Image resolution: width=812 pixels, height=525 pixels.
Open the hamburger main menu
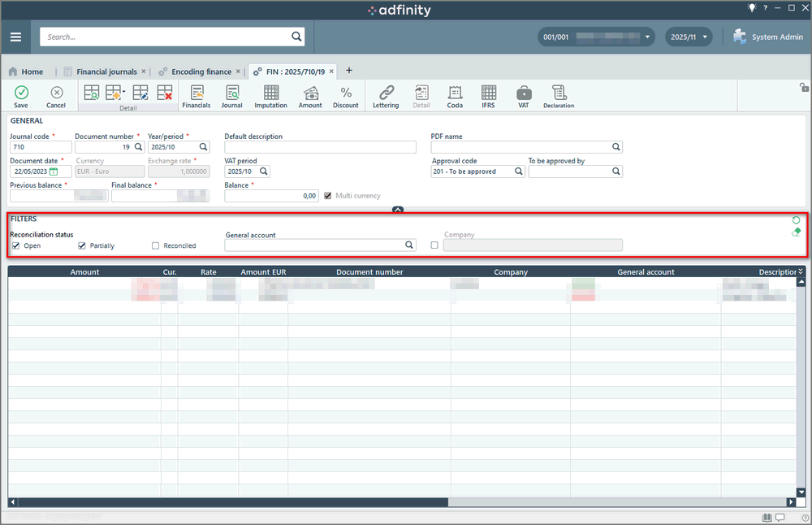(x=16, y=37)
